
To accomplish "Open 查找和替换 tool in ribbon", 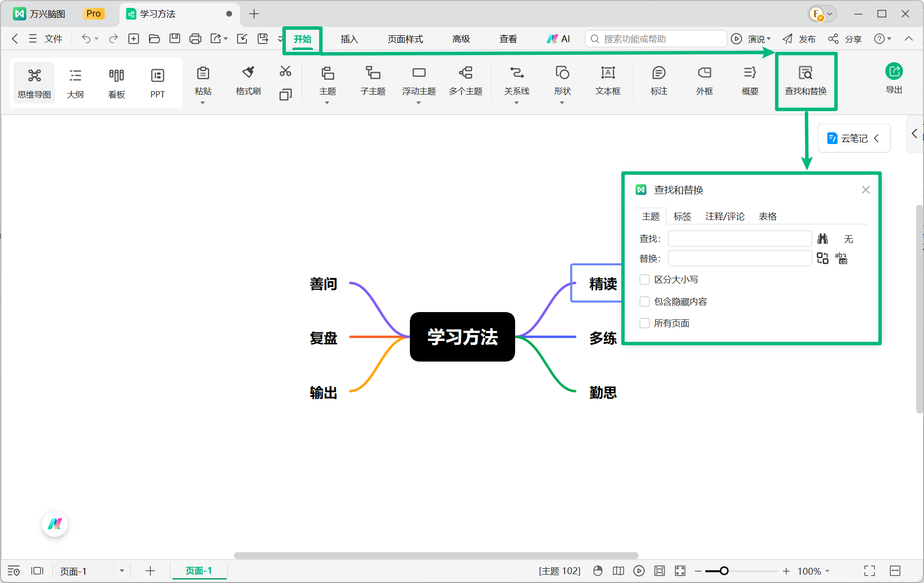I will point(806,81).
